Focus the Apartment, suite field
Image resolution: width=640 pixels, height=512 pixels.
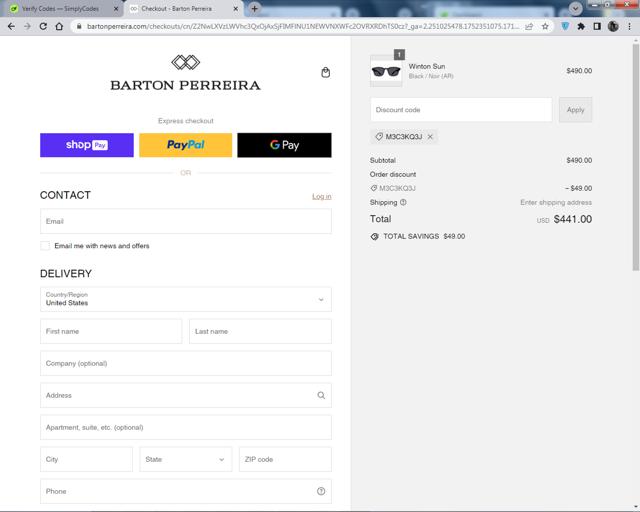(186, 427)
